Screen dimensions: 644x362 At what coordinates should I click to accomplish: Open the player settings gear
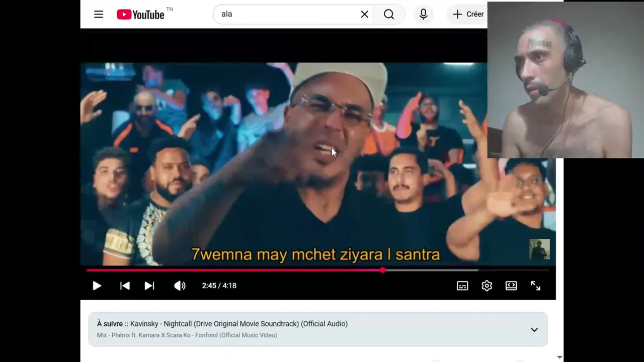pos(487,286)
